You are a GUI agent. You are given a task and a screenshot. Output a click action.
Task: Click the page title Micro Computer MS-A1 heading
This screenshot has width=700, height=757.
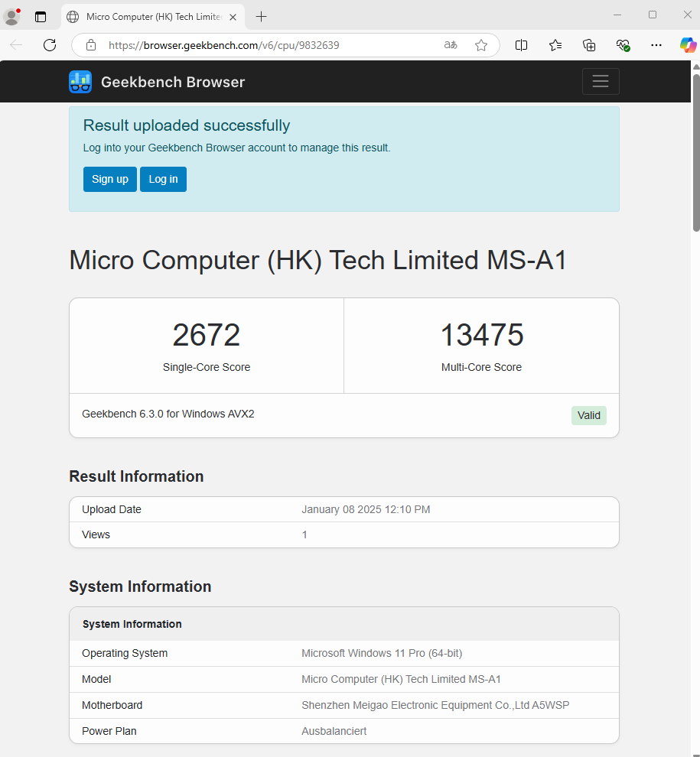[x=317, y=261]
